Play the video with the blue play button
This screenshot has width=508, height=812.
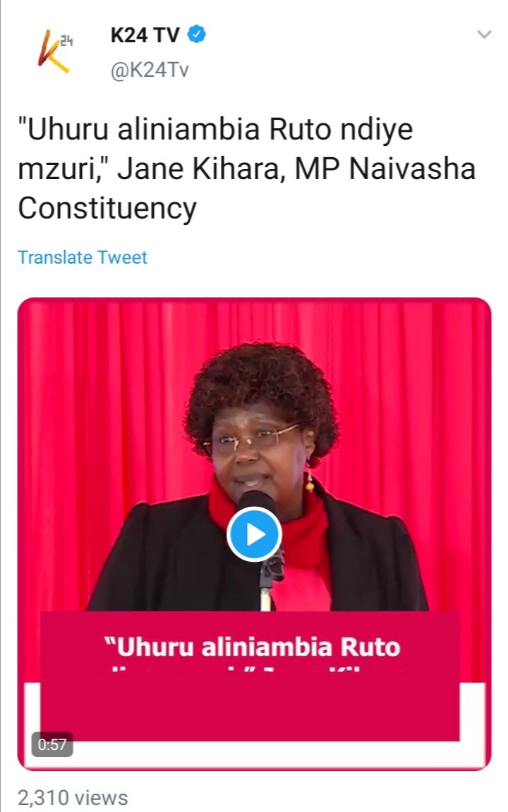tap(254, 534)
